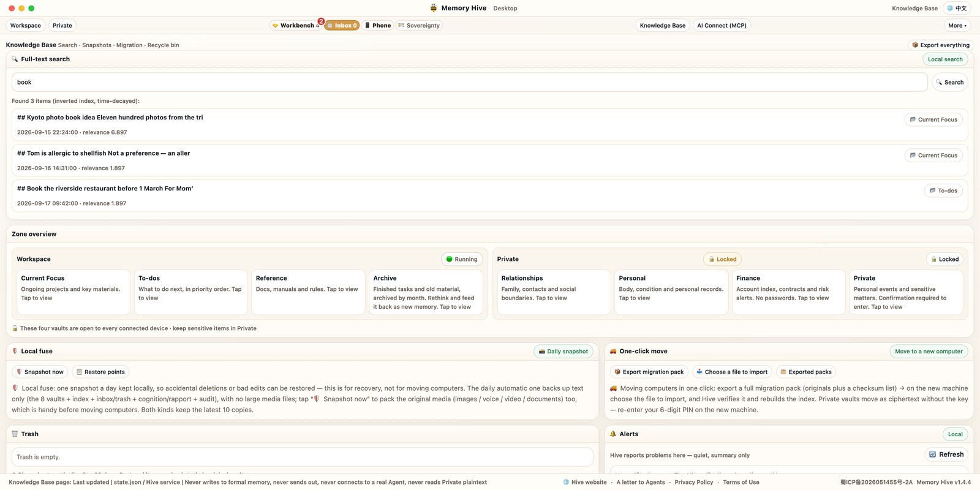The image size is (980, 490).
Task: Open Book the riverside restaurant result
Action: [x=489, y=195]
